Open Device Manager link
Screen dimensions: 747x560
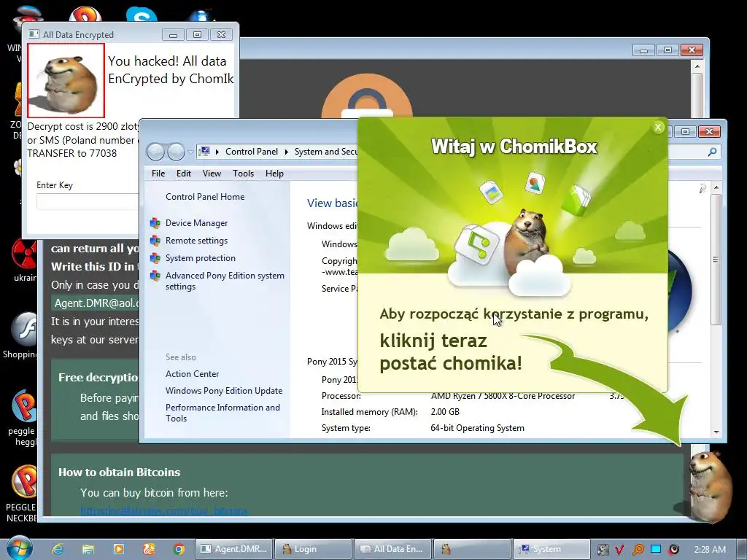[x=196, y=223]
